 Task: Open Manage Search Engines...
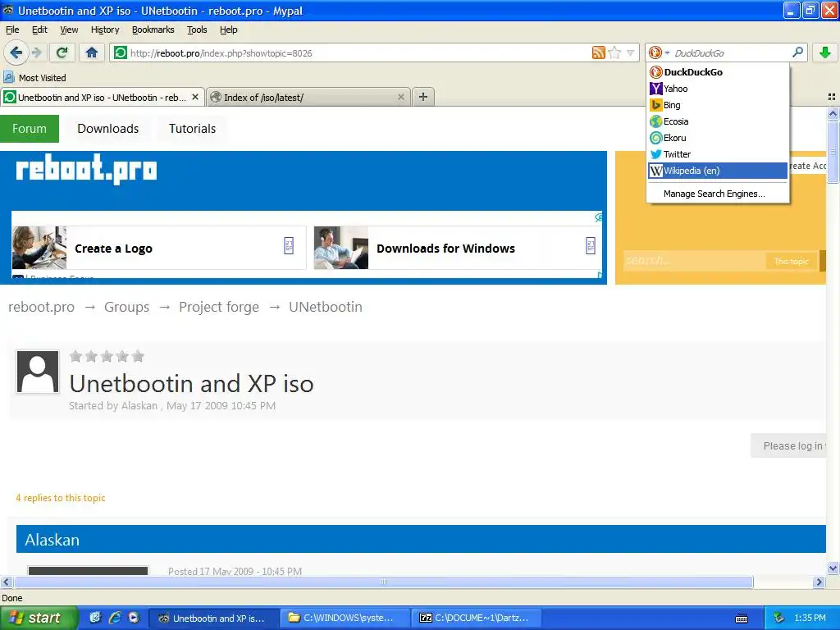(718, 194)
